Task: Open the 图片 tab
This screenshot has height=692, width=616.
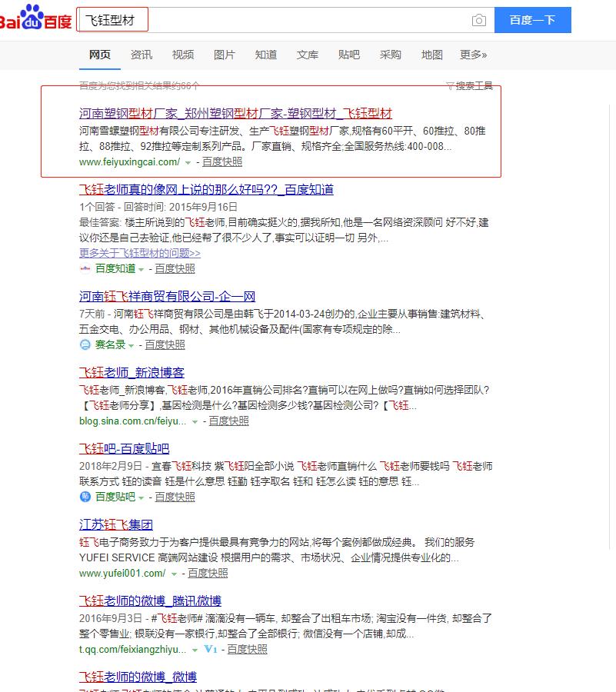Action: pyautogui.click(x=224, y=55)
